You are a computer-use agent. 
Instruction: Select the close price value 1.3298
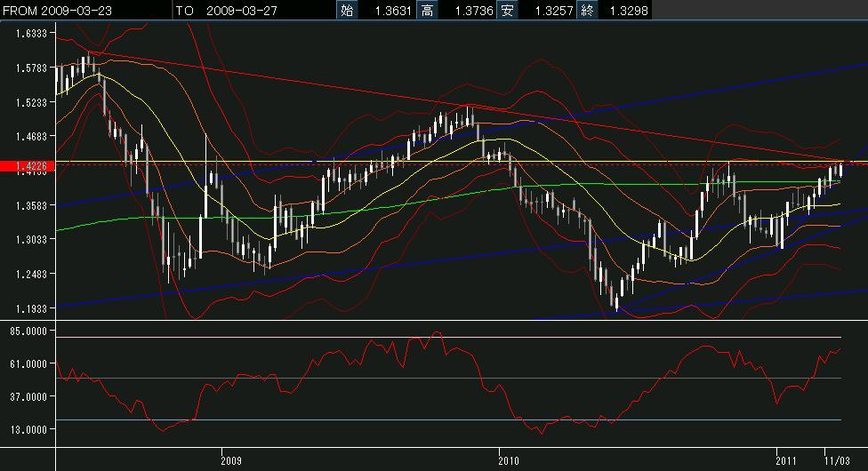628,11
